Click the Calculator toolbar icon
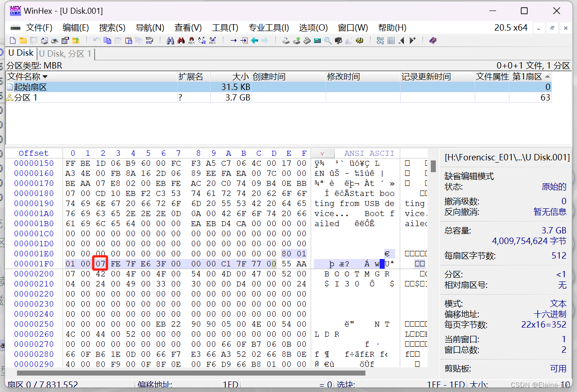Screen dimensions: 577x392 [317, 41]
